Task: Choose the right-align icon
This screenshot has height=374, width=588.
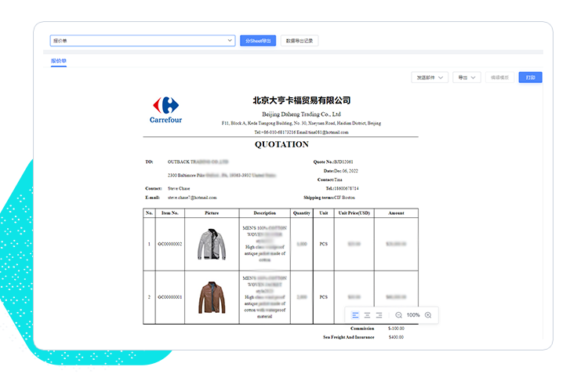Action: pos(379,314)
